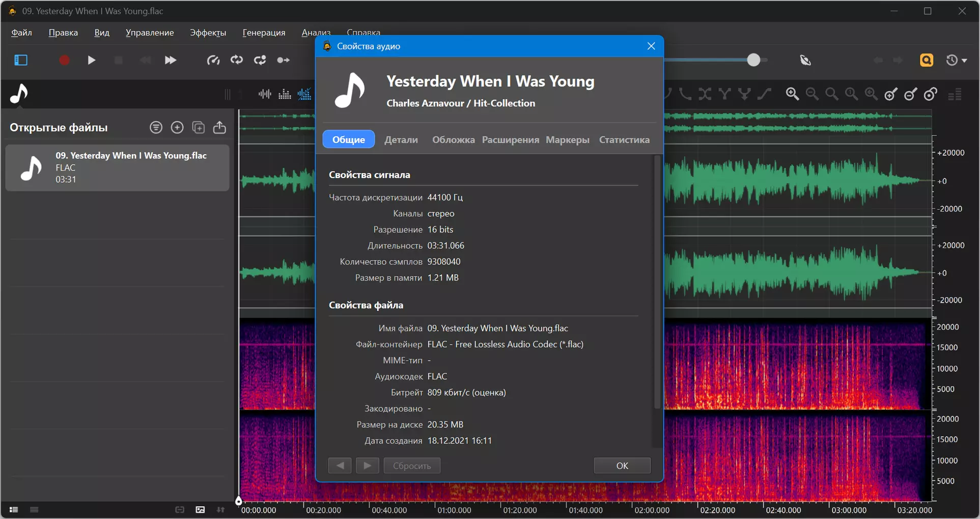Switch to the Статистика tab
The height and width of the screenshot is (519, 980).
(624, 139)
